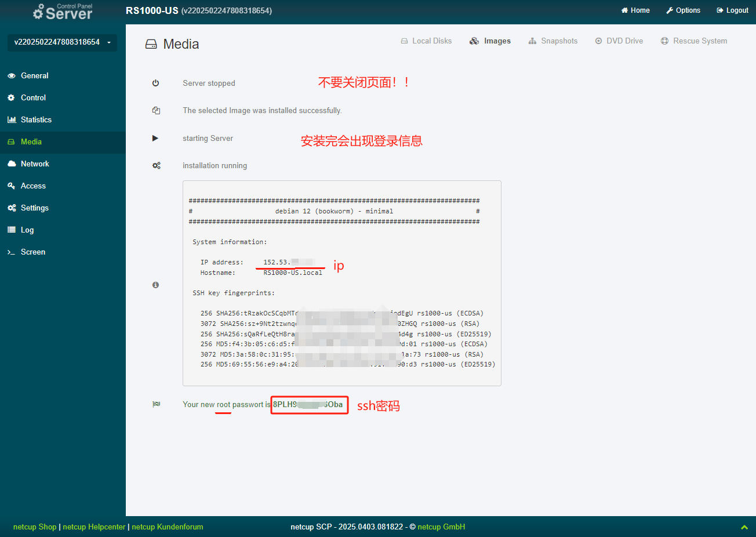Click the root password text field

point(309,405)
